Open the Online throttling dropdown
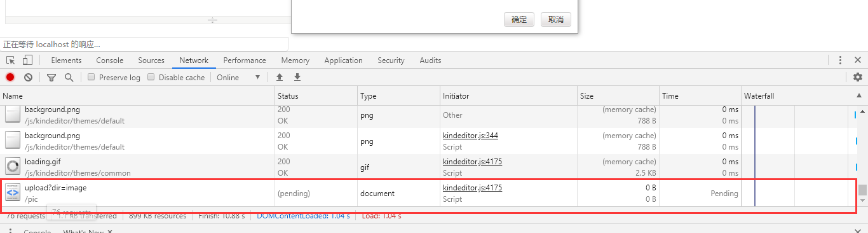This screenshot has width=868, height=233. click(239, 77)
